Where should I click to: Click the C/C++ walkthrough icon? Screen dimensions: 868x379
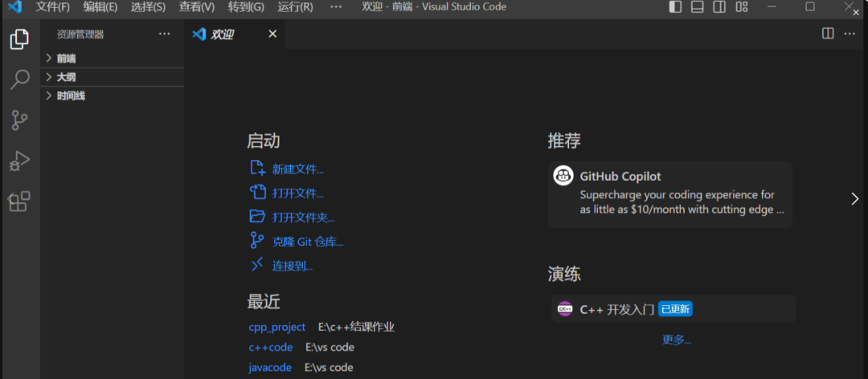coord(565,308)
